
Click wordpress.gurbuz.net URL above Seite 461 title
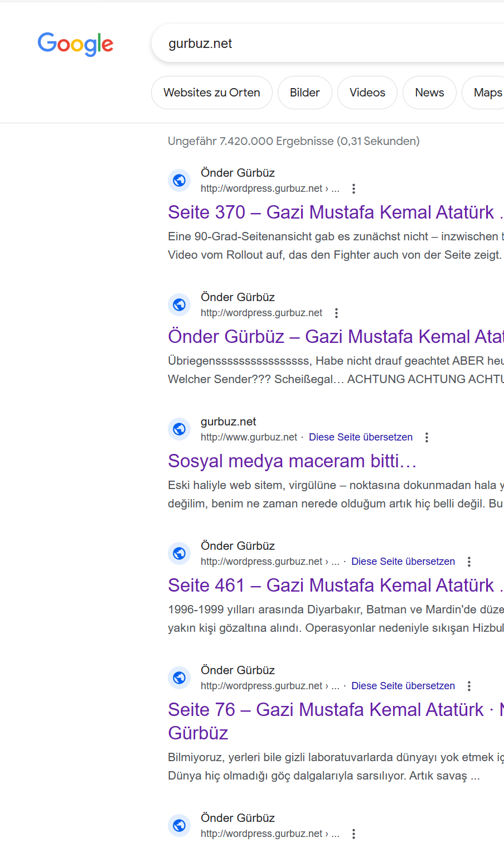(x=270, y=562)
